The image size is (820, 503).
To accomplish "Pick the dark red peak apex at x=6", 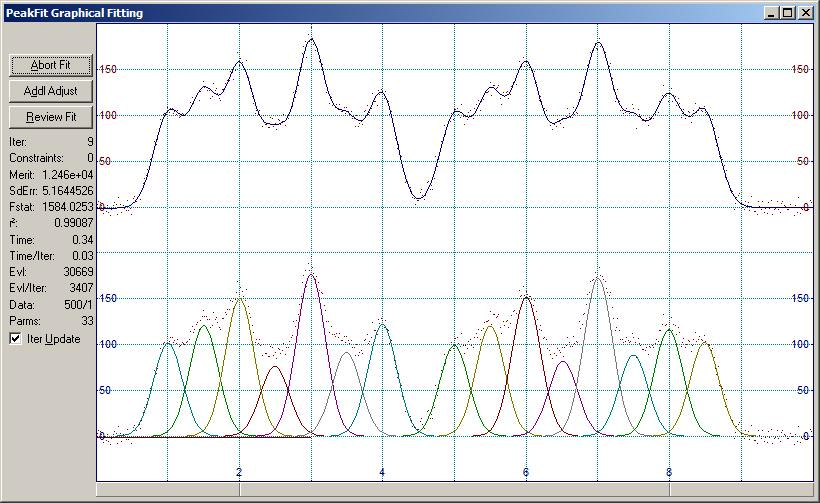I will (x=526, y=296).
